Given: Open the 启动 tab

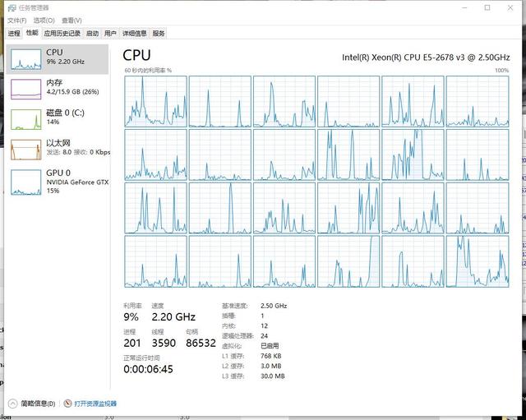Looking at the screenshot, I should click(x=92, y=33).
